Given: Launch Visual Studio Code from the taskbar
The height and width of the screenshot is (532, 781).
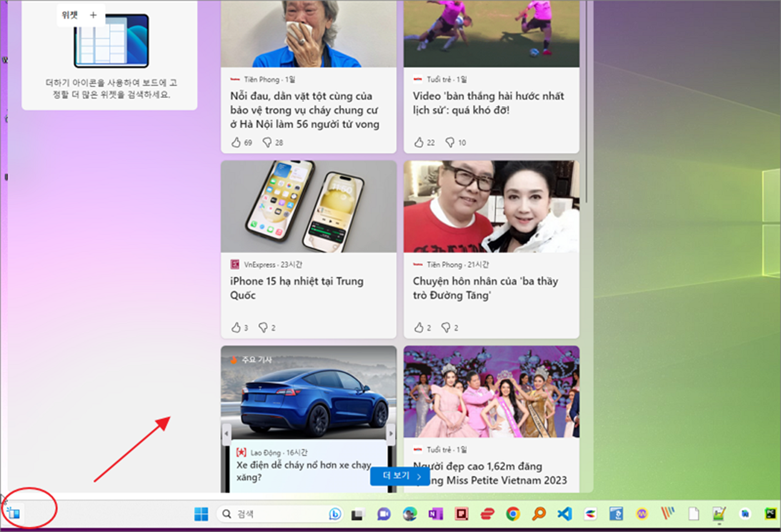Looking at the screenshot, I should pos(564,514).
